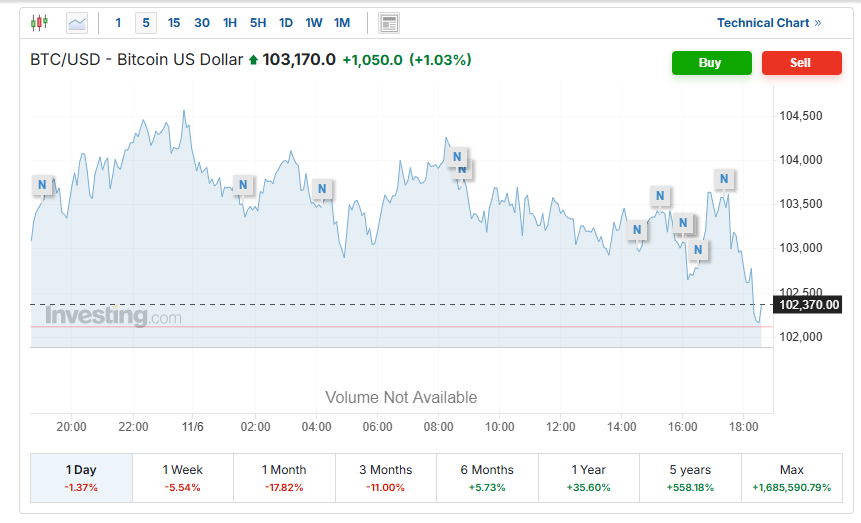This screenshot has height=523, width=861.
Task: Open the news overlay icon in toolbar
Action: pyautogui.click(x=389, y=23)
